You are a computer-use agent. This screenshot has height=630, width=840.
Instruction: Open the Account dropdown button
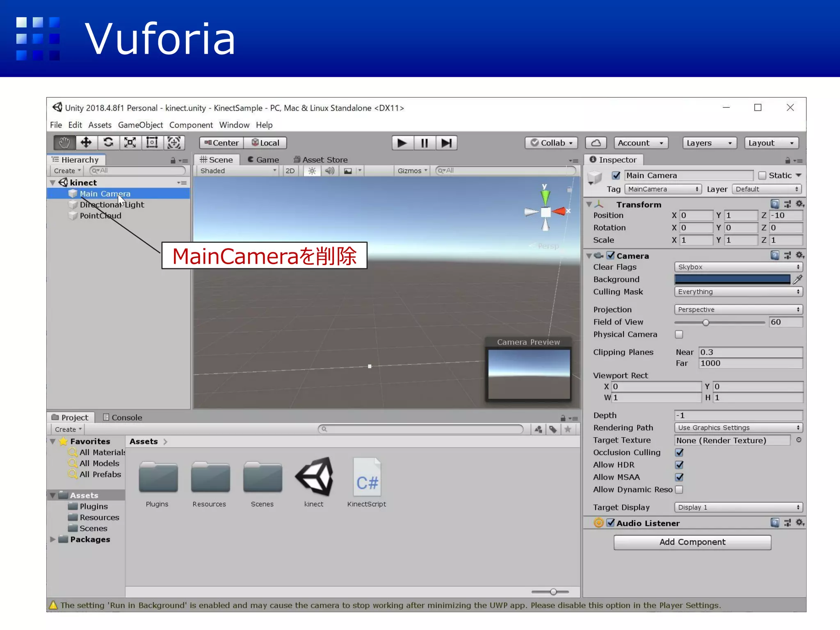[x=641, y=143]
